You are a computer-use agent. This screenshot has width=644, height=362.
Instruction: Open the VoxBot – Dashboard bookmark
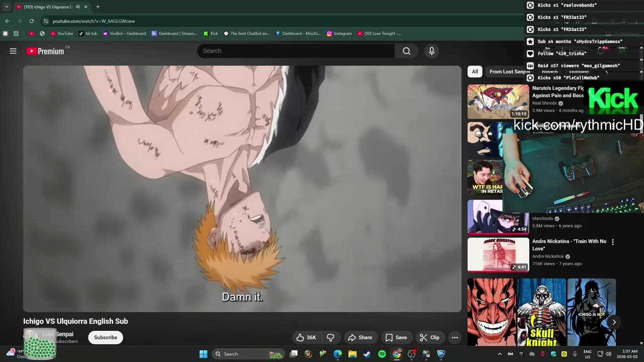point(124,34)
